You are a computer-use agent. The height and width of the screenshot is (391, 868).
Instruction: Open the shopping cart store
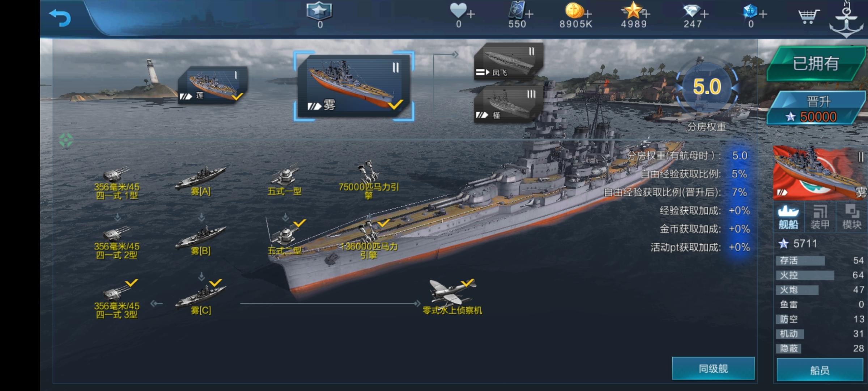808,16
